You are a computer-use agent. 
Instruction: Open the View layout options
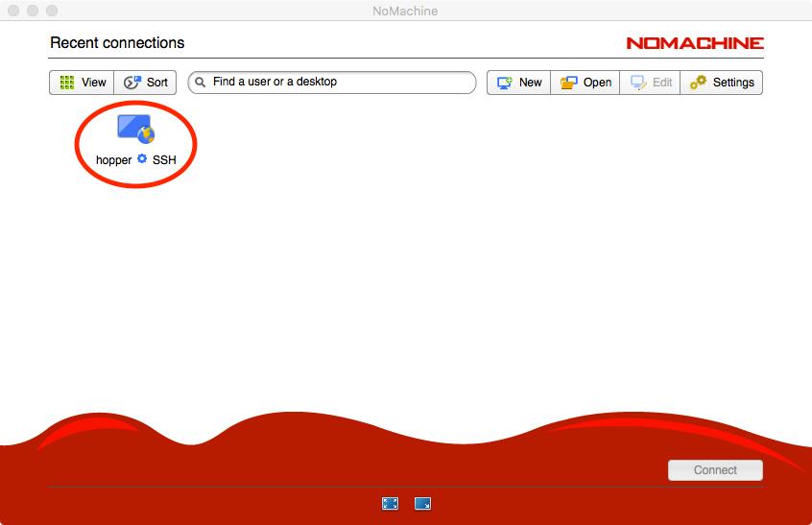pyautogui.click(x=82, y=83)
